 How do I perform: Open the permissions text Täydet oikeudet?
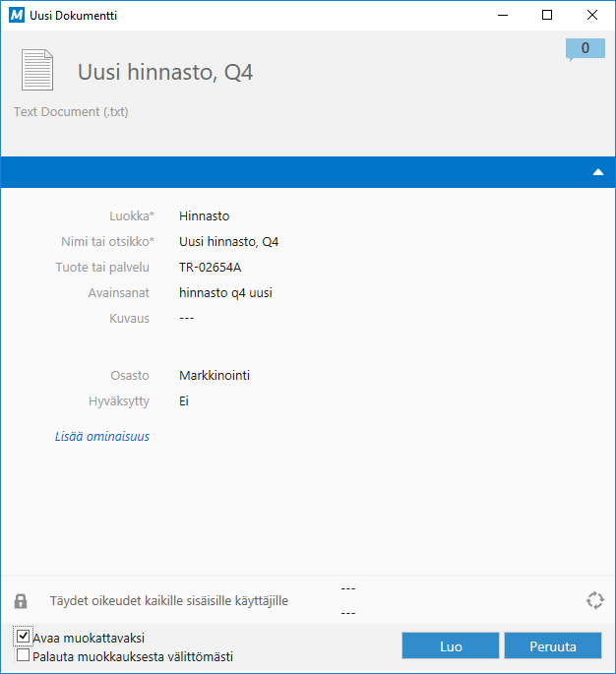tap(169, 600)
